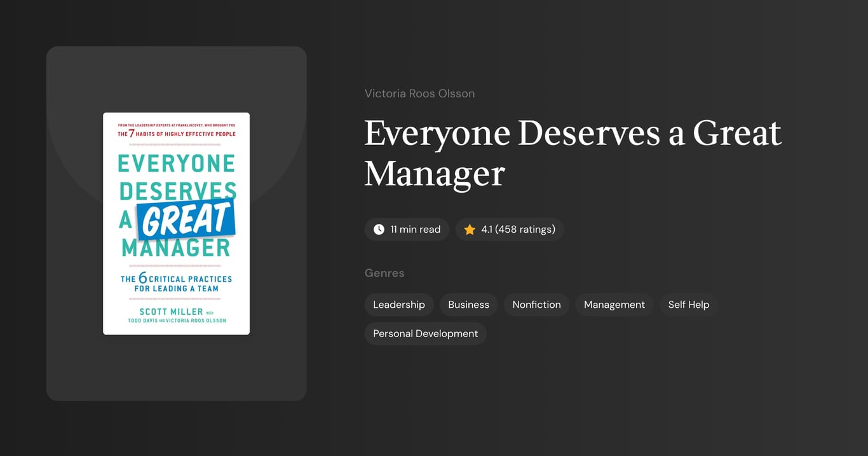Select the Personal Development genre tag
868x456 pixels.
pos(425,333)
